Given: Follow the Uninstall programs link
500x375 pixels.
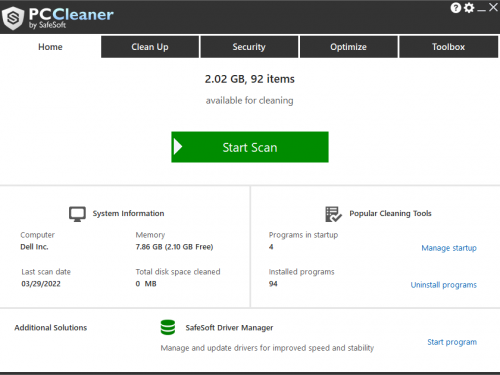Looking at the screenshot, I should pos(444,285).
